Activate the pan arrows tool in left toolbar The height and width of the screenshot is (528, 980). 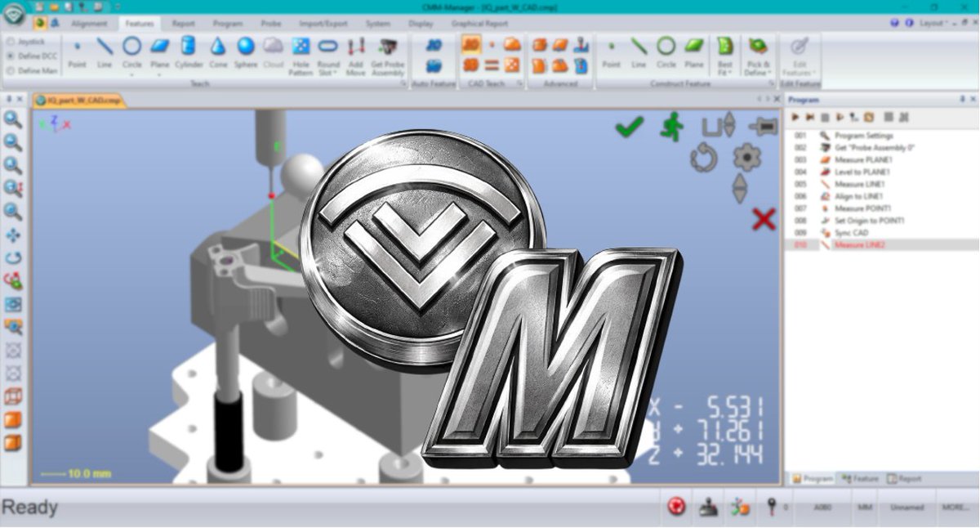point(13,235)
